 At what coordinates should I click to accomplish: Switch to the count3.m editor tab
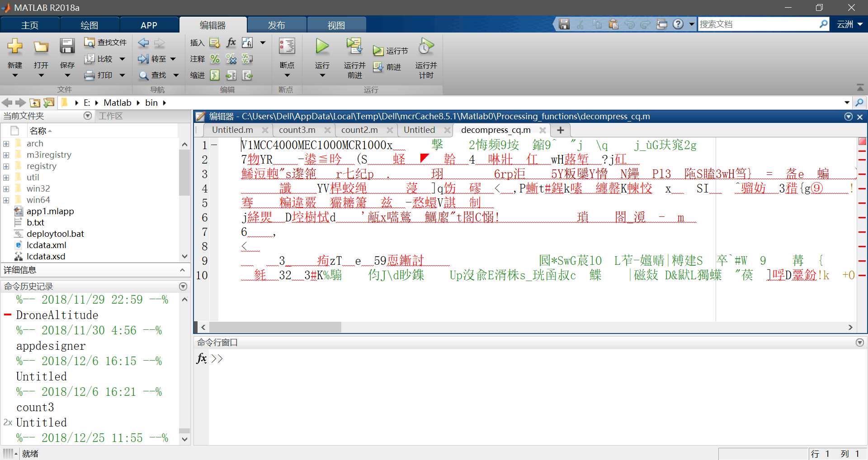[x=297, y=130]
